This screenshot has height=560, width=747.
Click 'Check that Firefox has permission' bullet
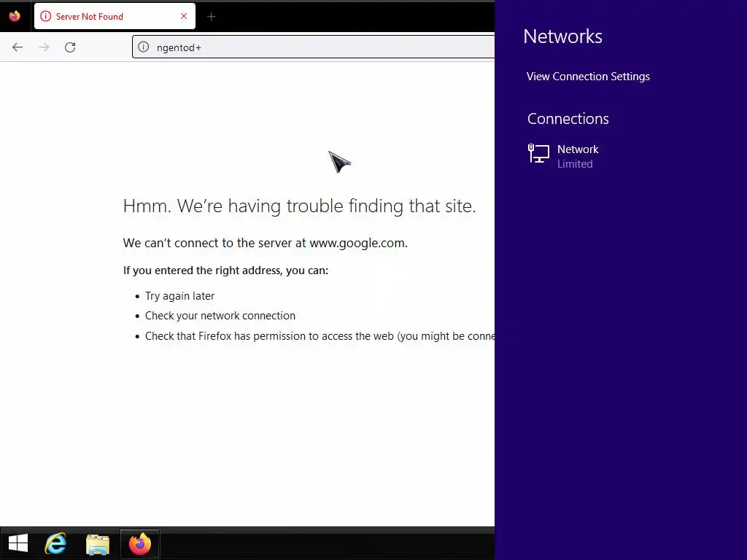(320, 336)
